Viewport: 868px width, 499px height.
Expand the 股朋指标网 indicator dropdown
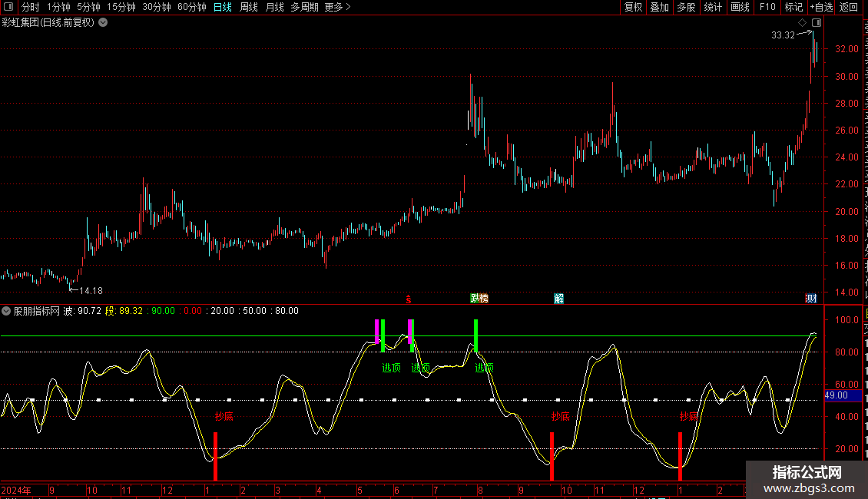6,311
